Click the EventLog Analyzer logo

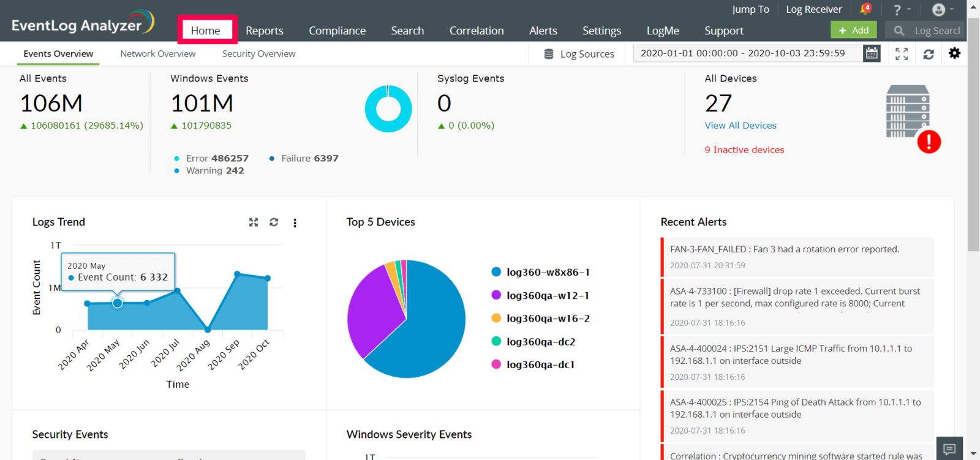point(83,22)
